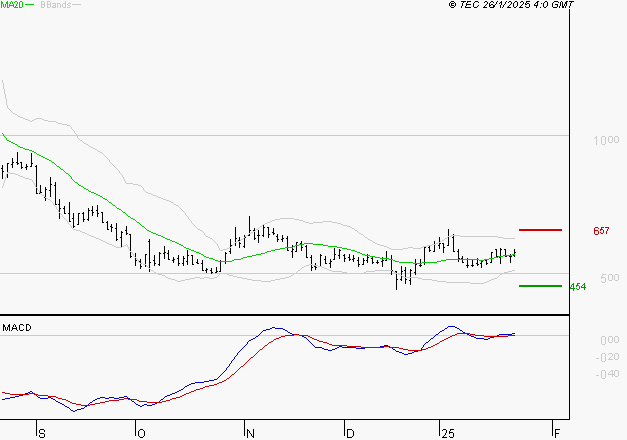This screenshot has height=440, width=627.
Task: Click the O month marker on time axis
Action: click(x=141, y=434)
